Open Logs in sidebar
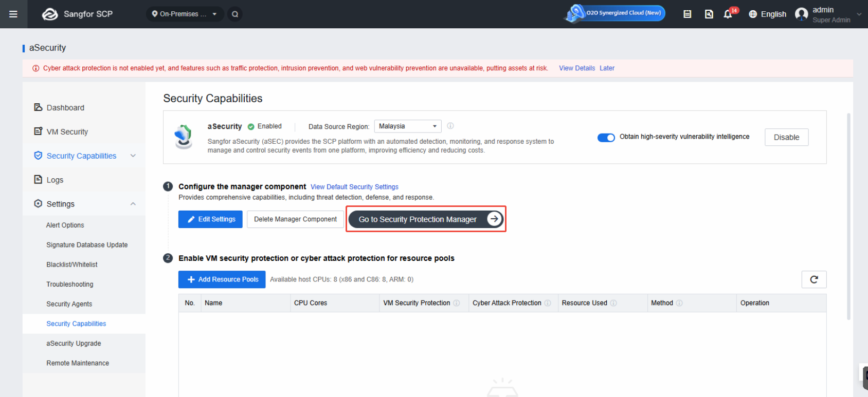Screen dimensions: 868x397 point(55,180)
